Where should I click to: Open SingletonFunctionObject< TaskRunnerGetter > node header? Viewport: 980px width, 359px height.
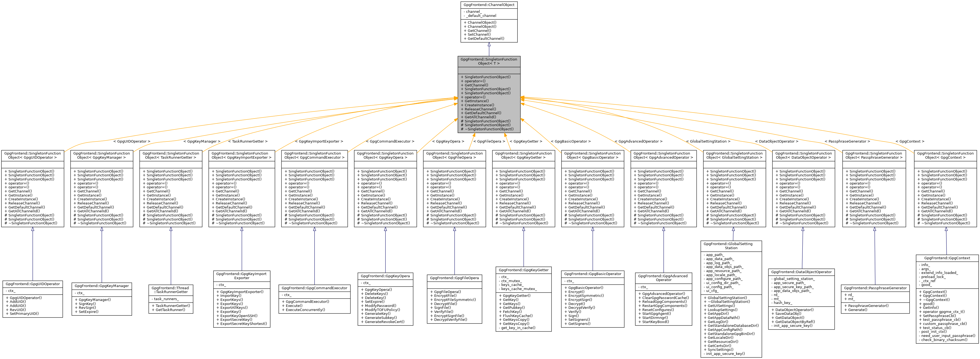coord(171,156)
